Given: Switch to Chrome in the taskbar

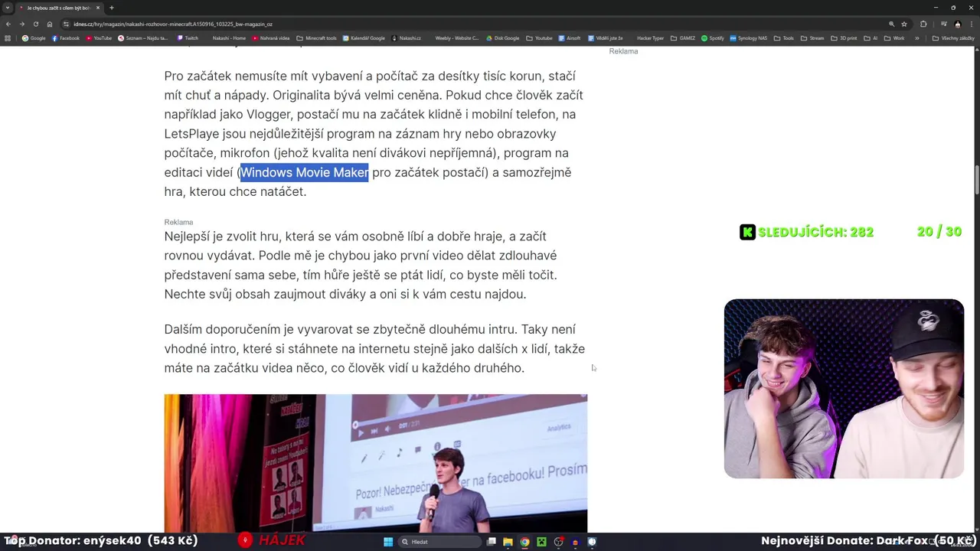Looking at the screenshot, I should point(524,542).
